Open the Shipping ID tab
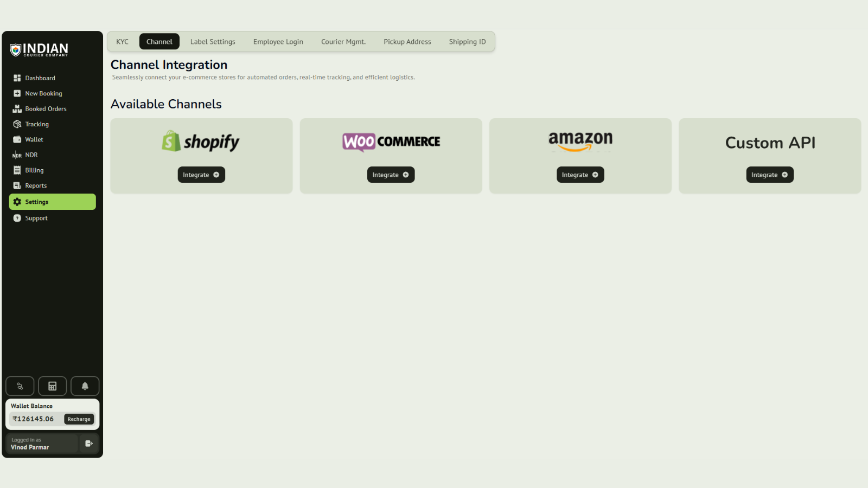The width and height of the screenshot is (868, 488). pyautogui.click(x=468, y=42)
